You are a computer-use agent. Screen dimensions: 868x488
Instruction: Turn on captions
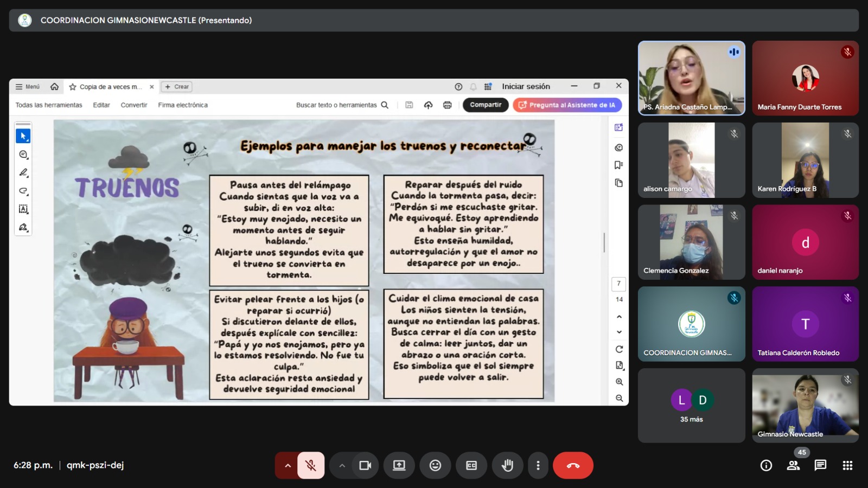(471, 465)
